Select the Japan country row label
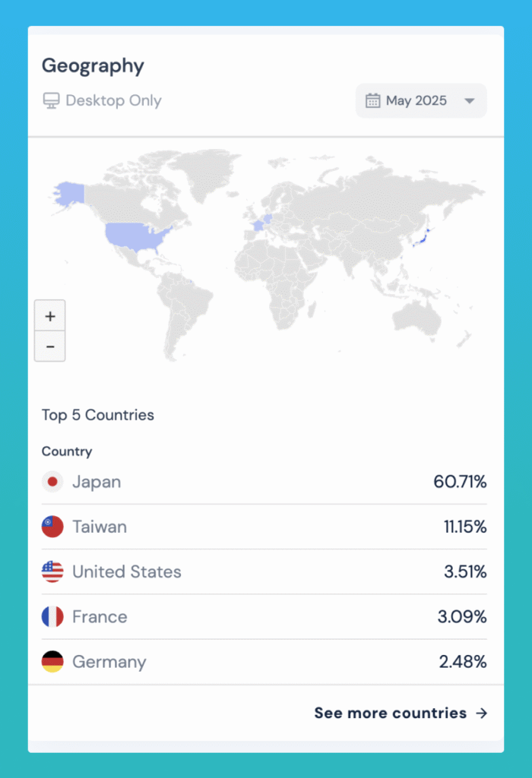Image resolution: width=532 pixels, height=778 pixels. click(x=97, y=482)
